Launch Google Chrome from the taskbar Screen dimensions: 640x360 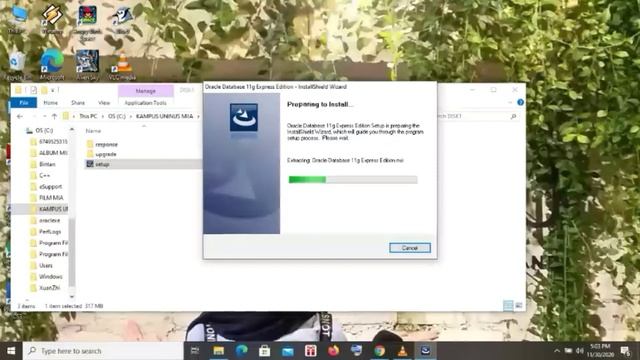pos(380,351)
